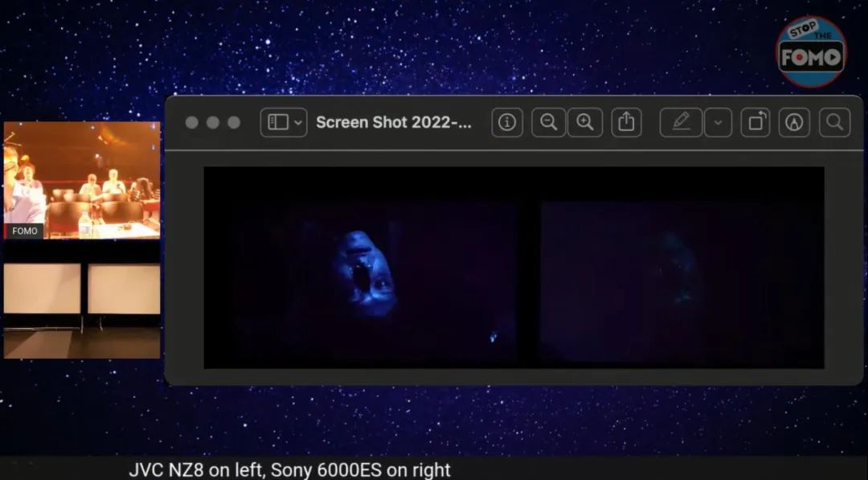
Task: Click the window title Screen Shot 2022
Action: [x=393, y=122]
